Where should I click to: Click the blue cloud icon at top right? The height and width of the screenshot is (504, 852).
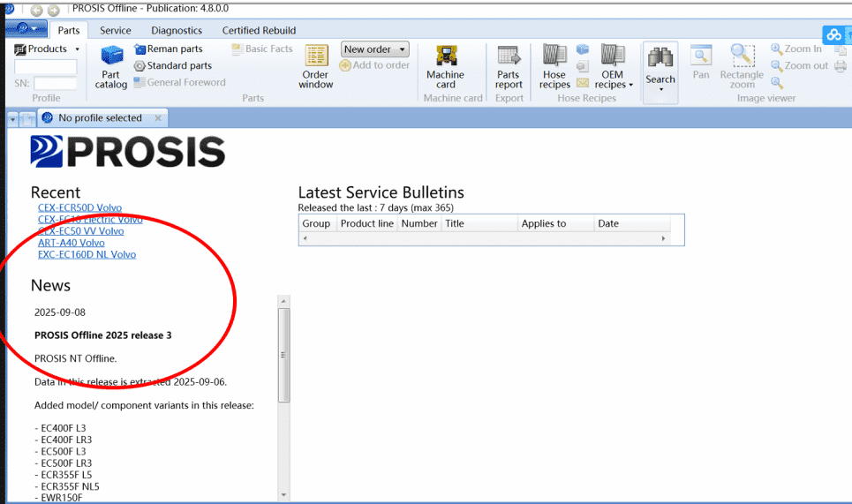pyautogui.click(x=834, y=35)
